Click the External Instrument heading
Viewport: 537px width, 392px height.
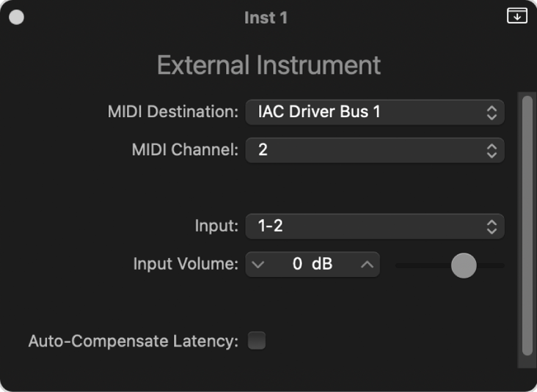(x=268, y=65)
